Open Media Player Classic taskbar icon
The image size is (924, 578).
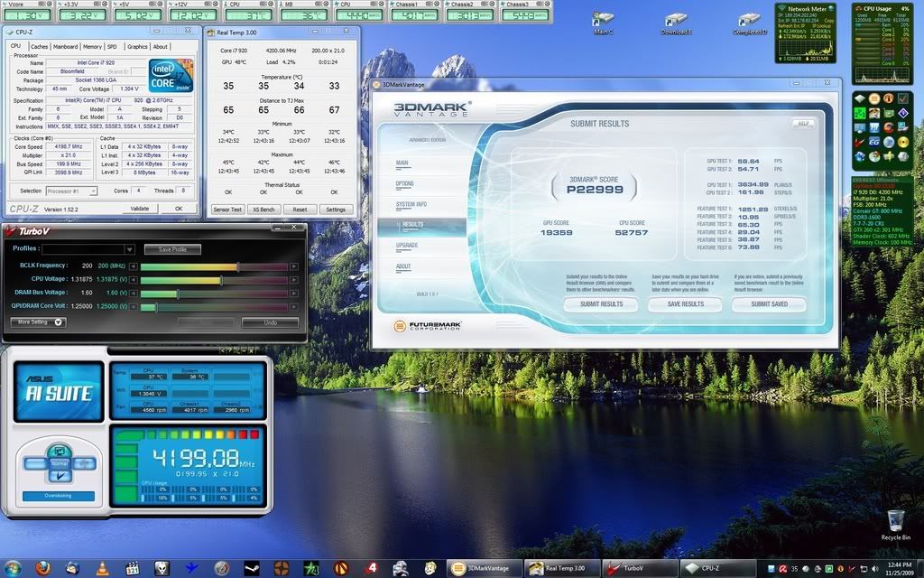(132, 569)
